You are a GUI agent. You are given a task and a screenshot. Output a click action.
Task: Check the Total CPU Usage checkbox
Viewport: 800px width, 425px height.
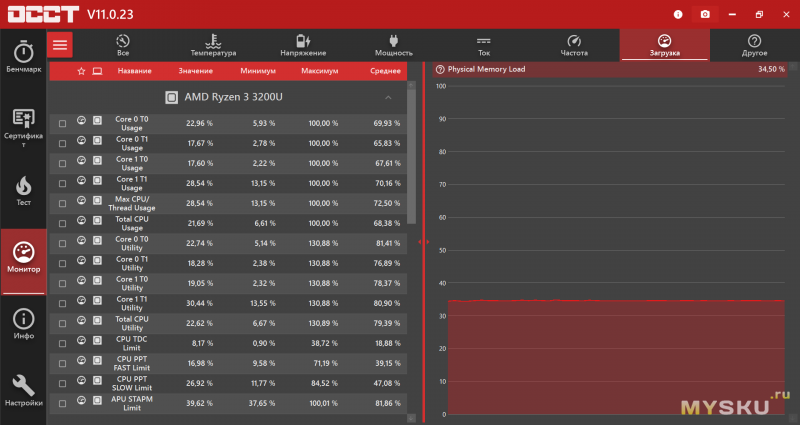point(62,223)
